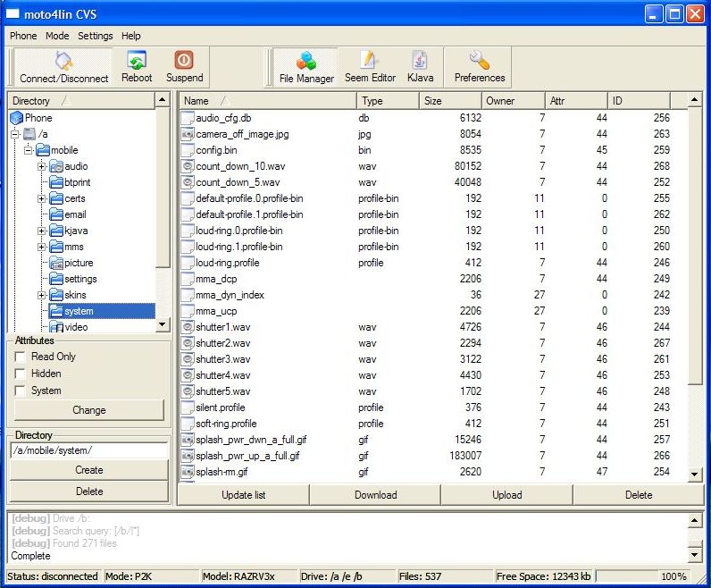The image size is (711, 588).
Task: Click the /a drive icon in tree
Action: coord(29,134)
